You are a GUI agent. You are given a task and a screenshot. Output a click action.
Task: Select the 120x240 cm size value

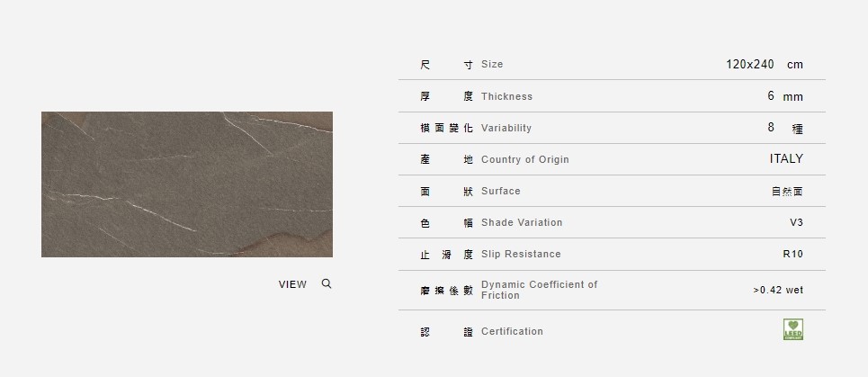point(764,65)
